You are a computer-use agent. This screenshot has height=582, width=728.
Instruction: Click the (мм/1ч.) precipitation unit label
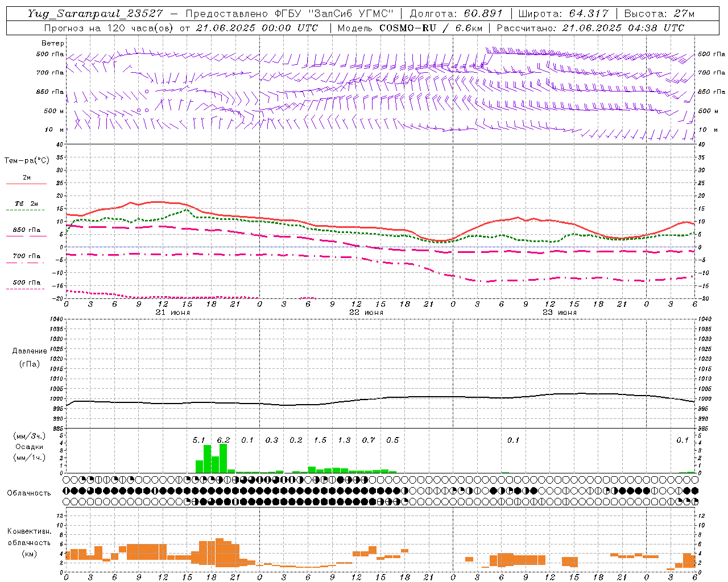[x=30, y=458]
